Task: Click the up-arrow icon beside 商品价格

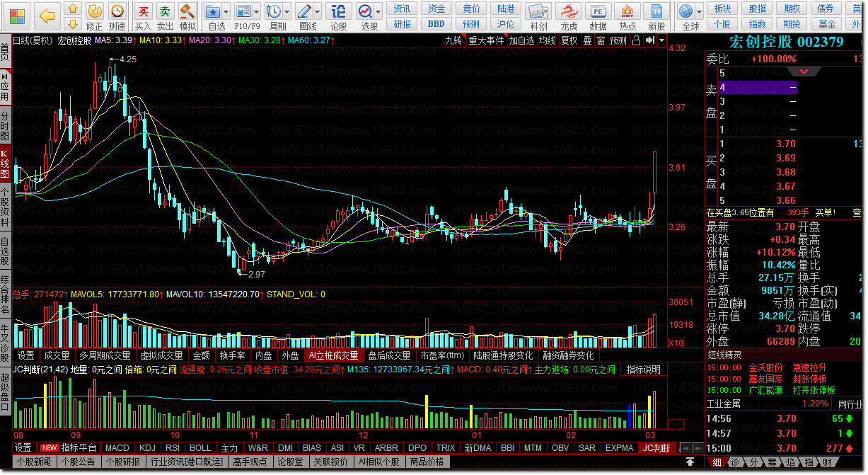Action: [689, 462]
